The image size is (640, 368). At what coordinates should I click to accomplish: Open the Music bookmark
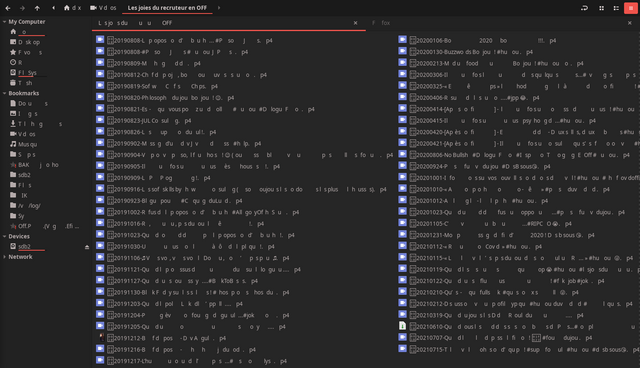coord(24,144)
